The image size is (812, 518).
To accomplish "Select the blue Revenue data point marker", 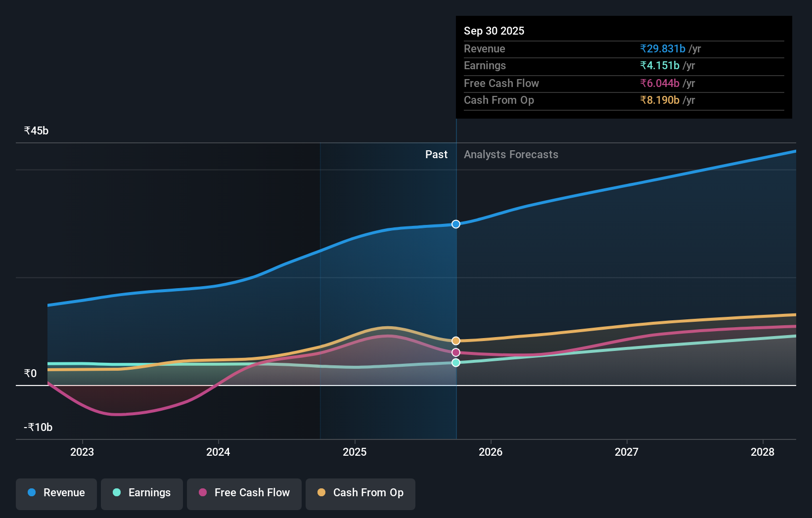I will 455,224.
